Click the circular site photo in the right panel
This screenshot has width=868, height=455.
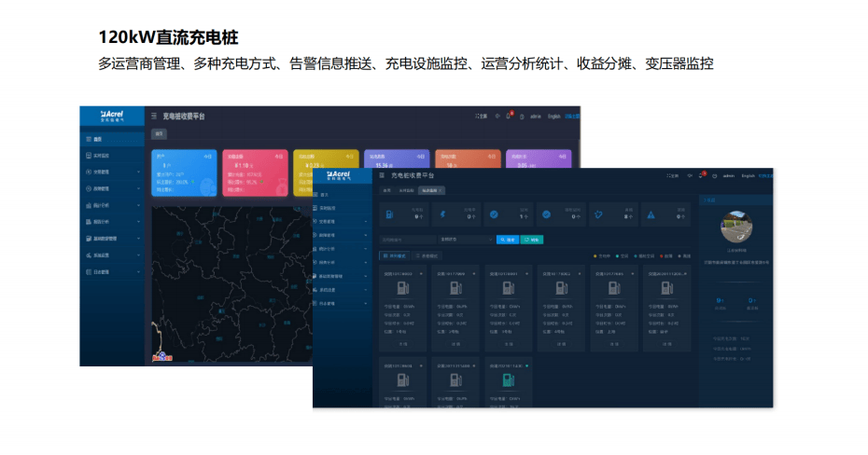tap(735, 227)
